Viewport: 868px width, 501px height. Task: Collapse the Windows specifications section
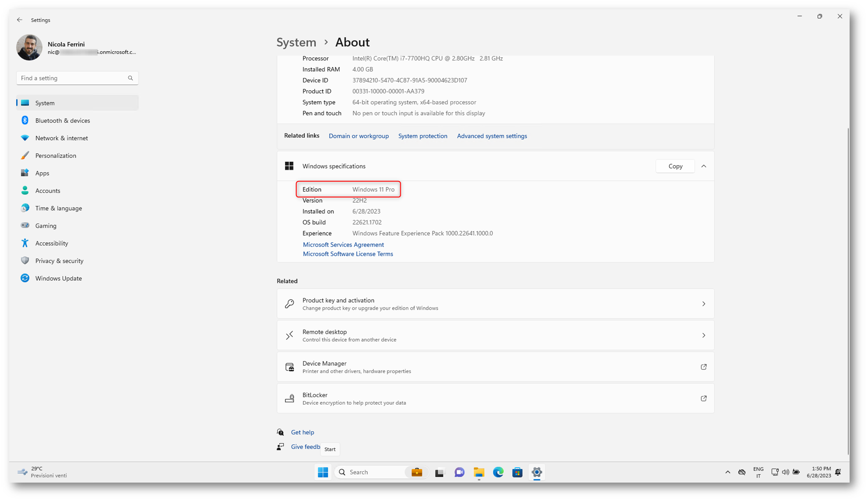(x=703, y=166)
